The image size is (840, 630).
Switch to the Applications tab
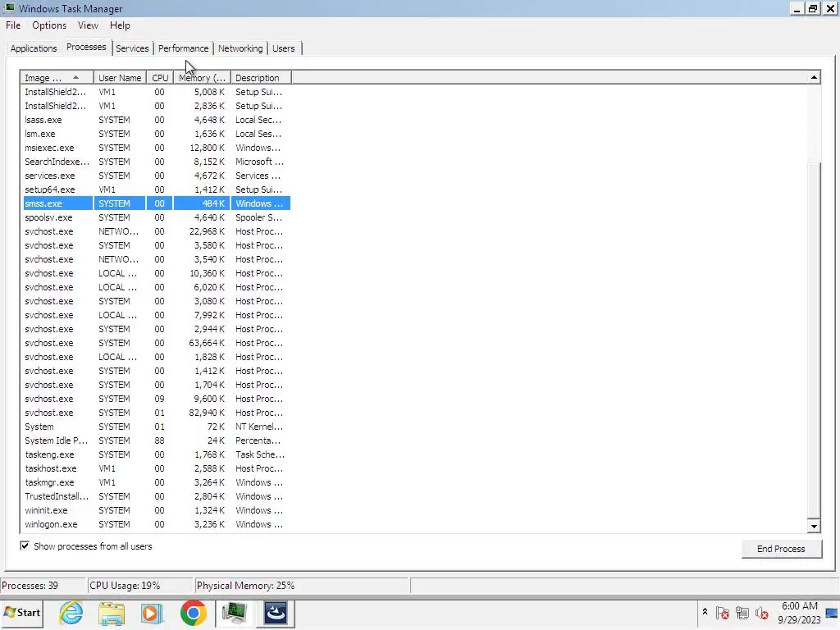pos(33,48)
